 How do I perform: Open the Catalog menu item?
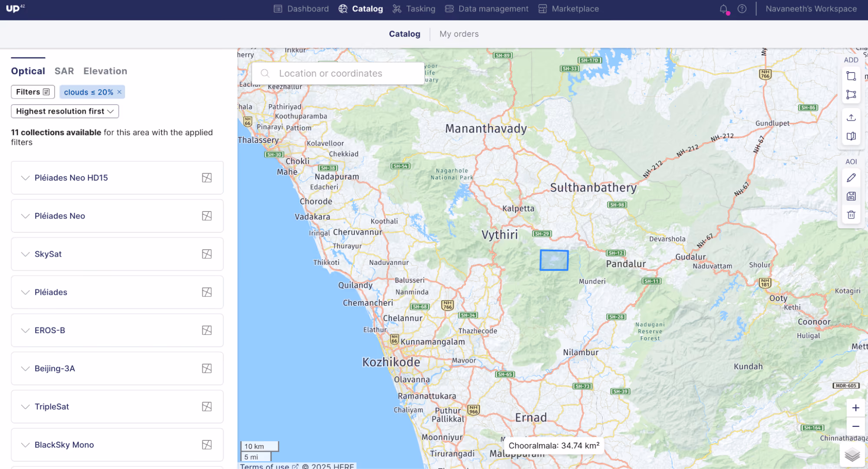pos(361,9)
